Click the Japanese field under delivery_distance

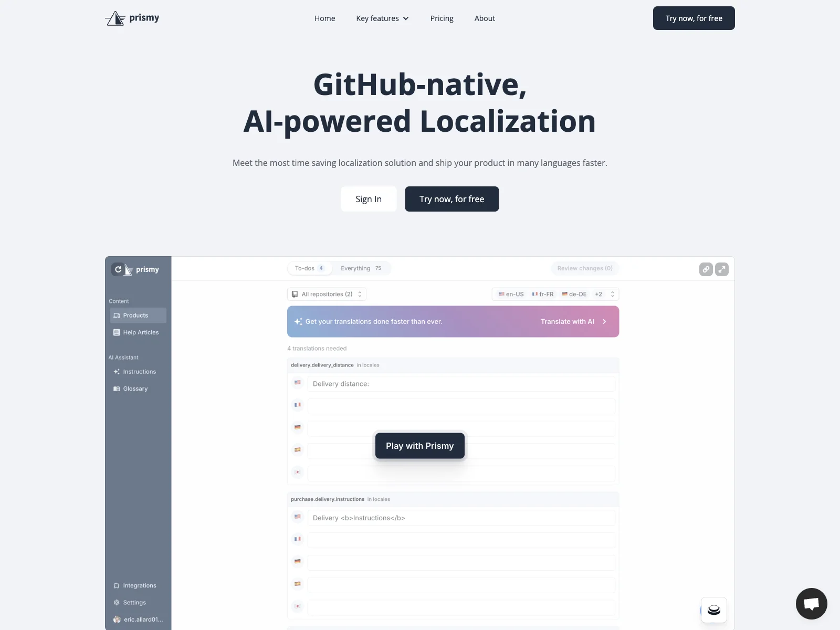pos(461,473)
